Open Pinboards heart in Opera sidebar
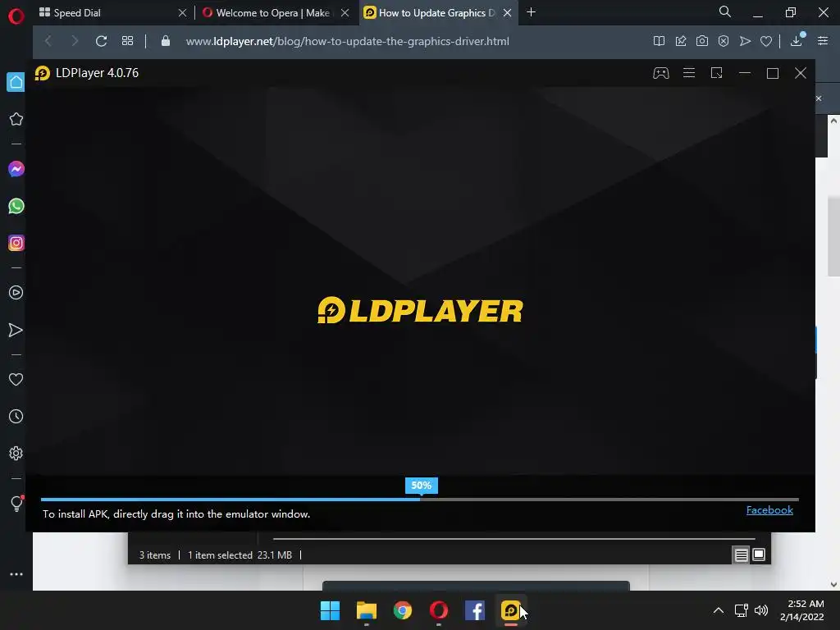The width and height of the screenshot is (840, 630). click(16, 379)
